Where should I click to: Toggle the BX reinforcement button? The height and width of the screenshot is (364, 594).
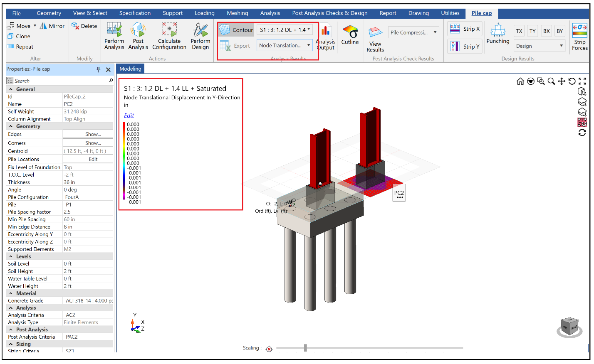click(x=547, y=31)
